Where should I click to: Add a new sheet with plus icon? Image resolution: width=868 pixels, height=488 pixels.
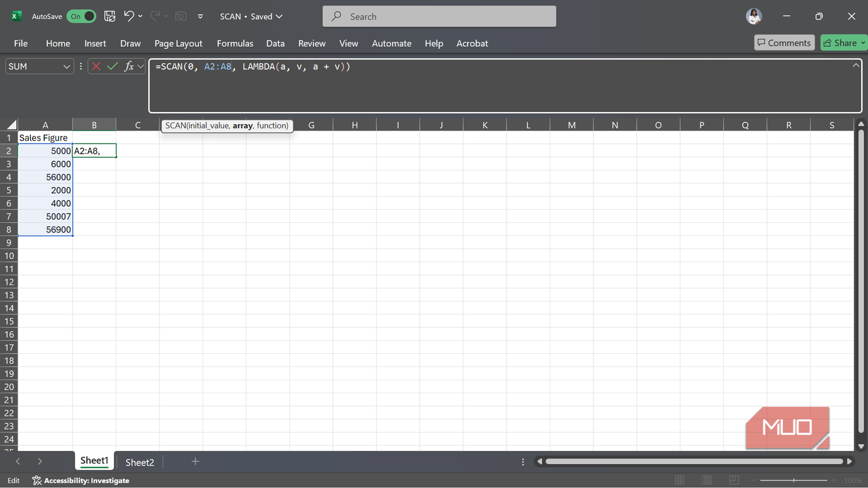point(195,462)
